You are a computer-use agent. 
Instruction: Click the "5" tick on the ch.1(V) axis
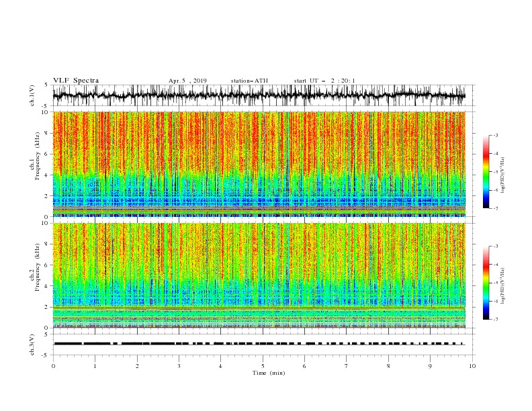click(47, 85)
